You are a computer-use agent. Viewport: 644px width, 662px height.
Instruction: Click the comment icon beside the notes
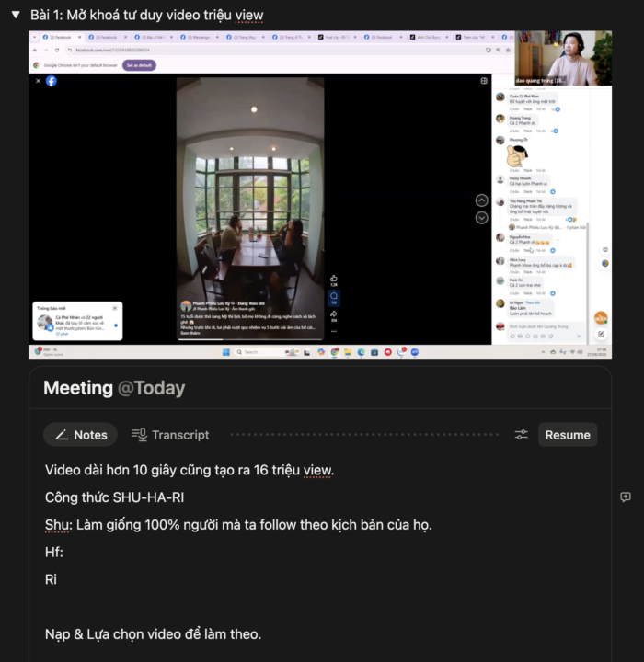coord(626,497)
